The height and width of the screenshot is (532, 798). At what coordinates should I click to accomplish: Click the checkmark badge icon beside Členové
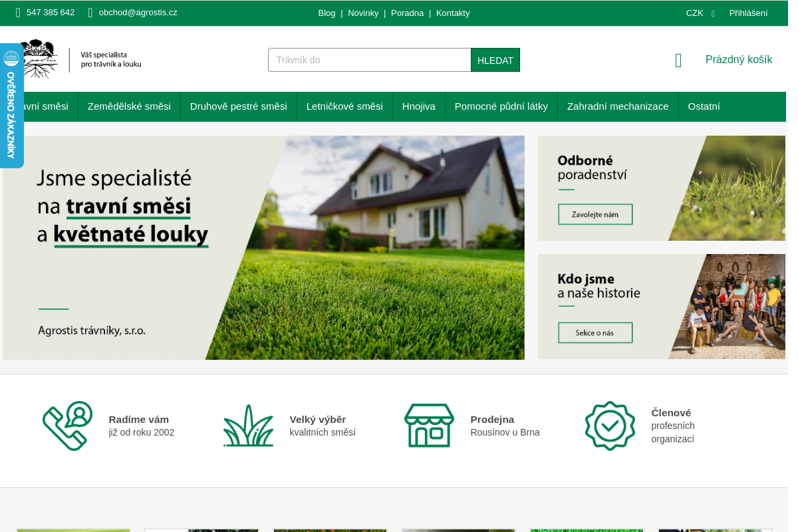[x=610, y=426]
